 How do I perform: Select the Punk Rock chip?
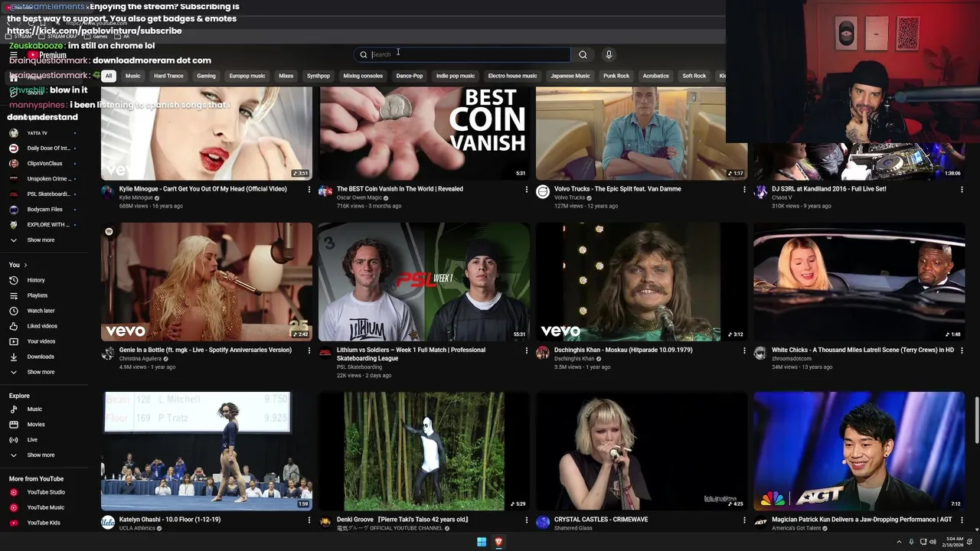(x=616, y=76)
